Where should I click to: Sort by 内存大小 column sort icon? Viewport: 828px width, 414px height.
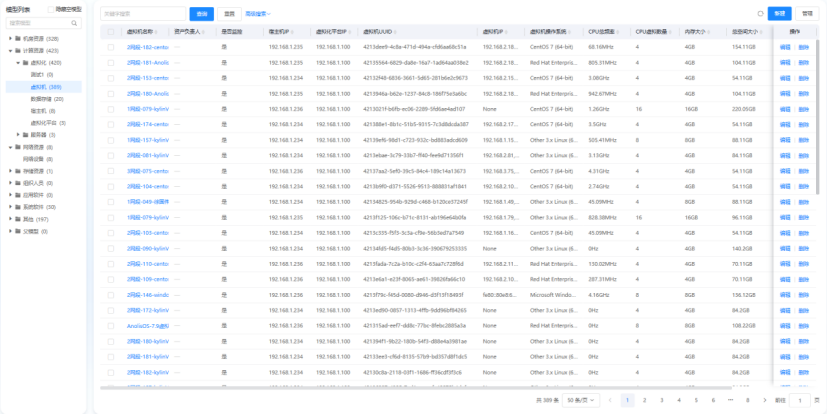pos(707,32)
